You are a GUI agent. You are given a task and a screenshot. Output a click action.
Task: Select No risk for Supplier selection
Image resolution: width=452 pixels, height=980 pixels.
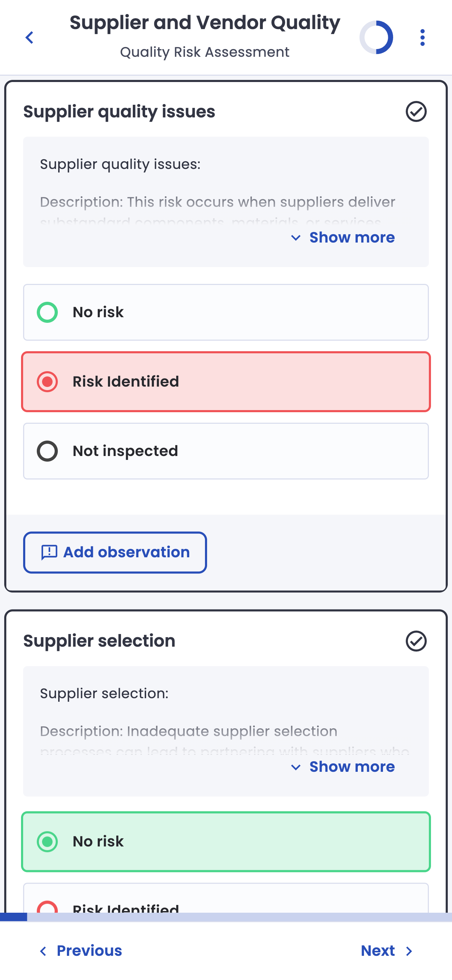(226, 842)
